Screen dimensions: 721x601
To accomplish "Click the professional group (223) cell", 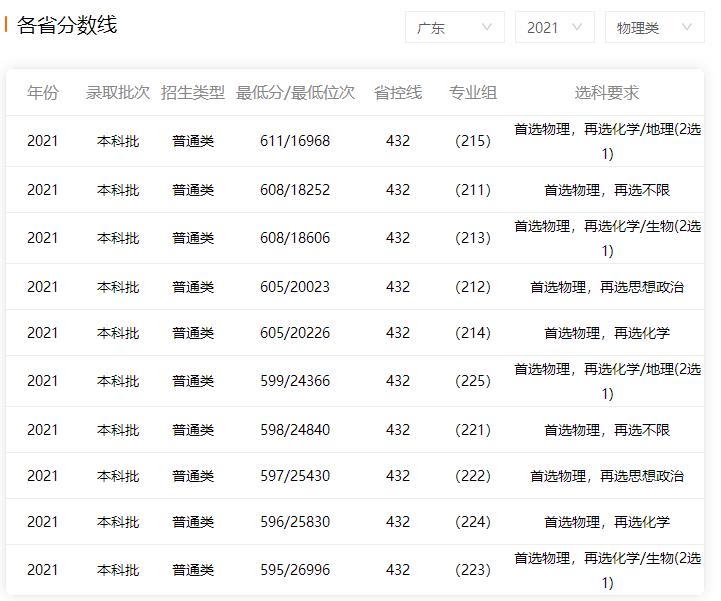I will pos(473,570).
